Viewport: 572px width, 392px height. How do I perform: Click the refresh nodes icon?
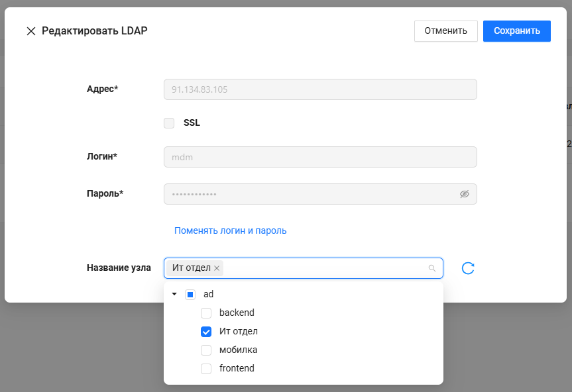(468, 268)
